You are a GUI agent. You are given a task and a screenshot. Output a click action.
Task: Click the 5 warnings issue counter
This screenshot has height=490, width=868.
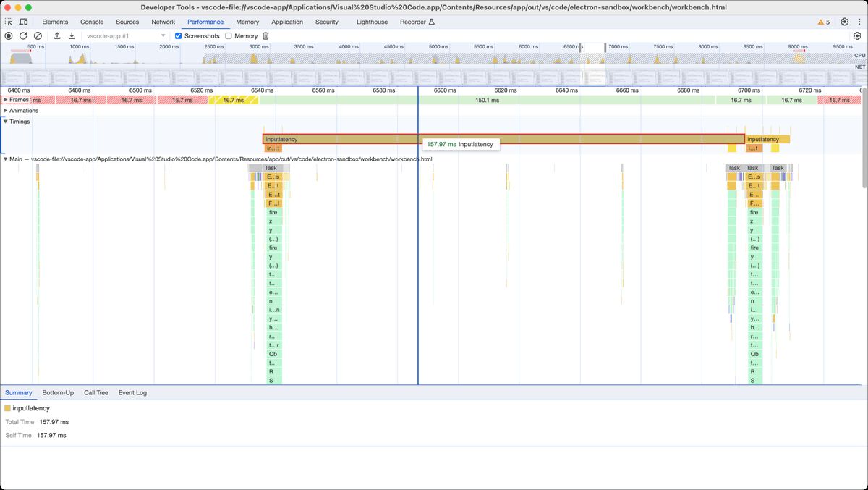tap(824, 22)
